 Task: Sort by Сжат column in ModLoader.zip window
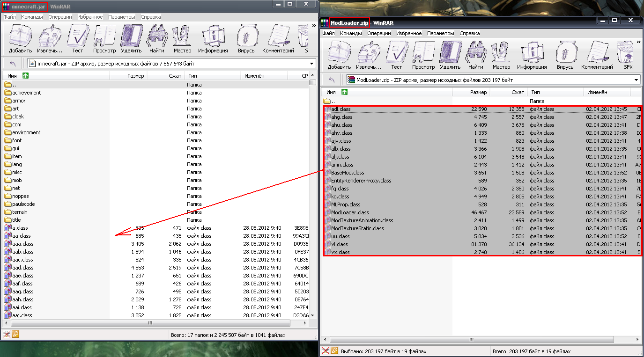coord(508,92)
